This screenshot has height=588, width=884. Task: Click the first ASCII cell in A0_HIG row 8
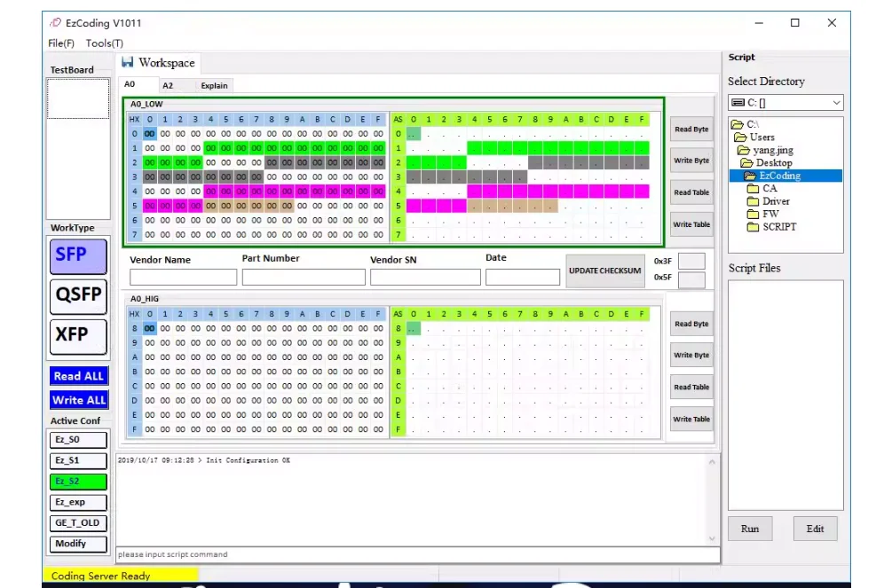tap(414, 328)
